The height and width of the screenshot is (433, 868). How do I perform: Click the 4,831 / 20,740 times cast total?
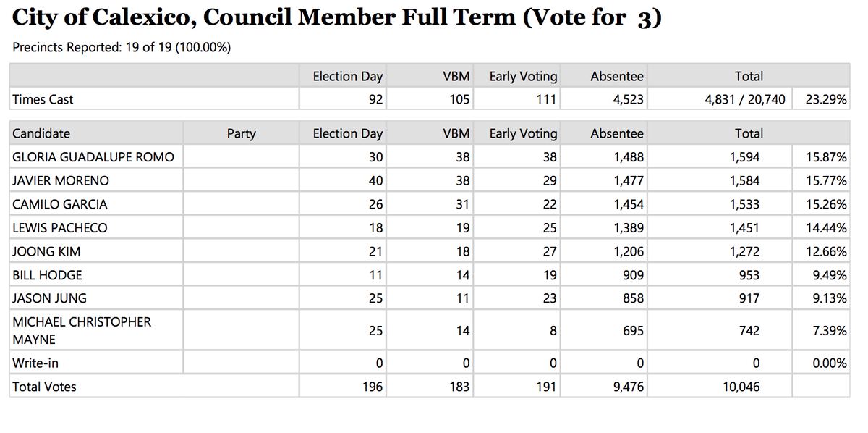(x=744, y=99)
